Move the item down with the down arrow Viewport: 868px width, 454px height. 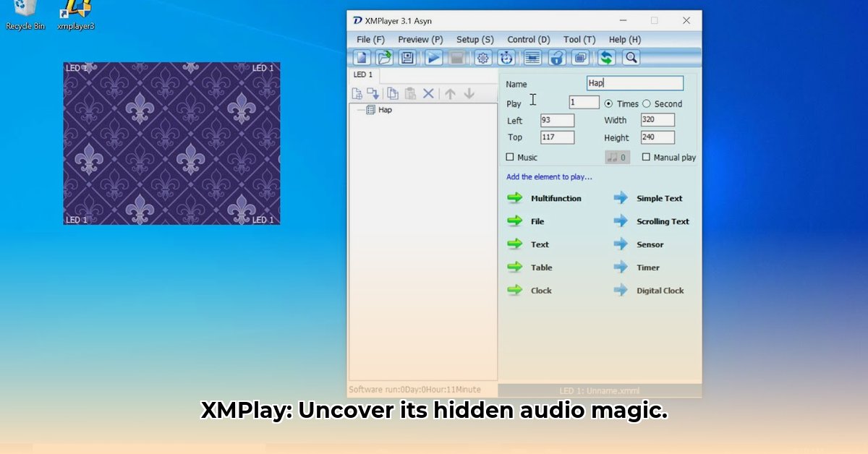469,93
